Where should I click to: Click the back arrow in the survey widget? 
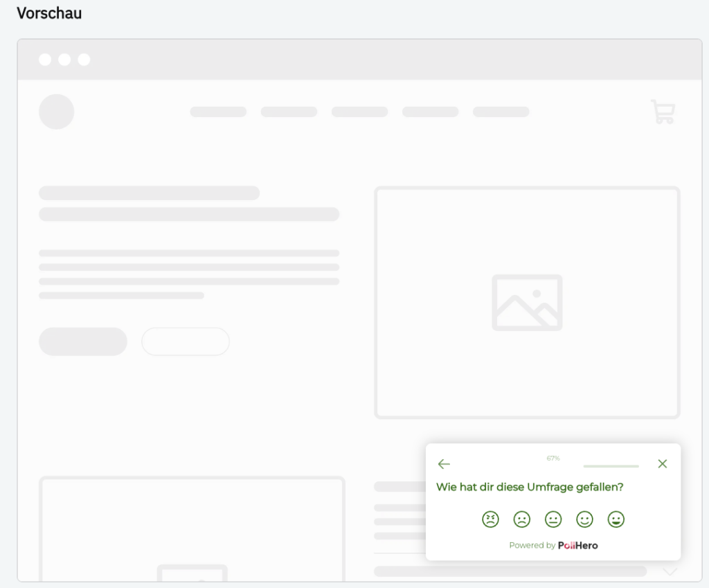pos(444,464)
